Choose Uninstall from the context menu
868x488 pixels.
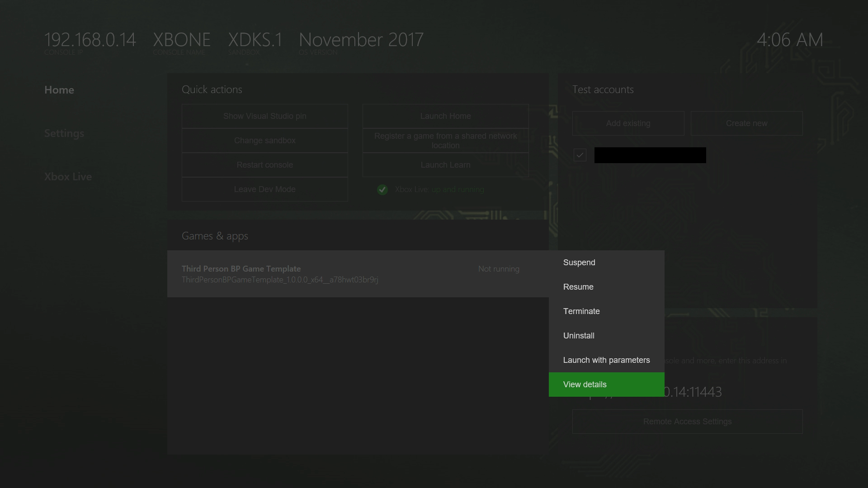606,336
